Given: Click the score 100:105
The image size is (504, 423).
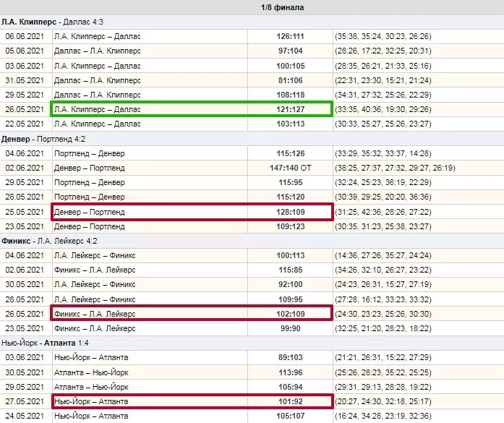Looking at the screenshot, I should pyautogui.click(x=290, y=66).
